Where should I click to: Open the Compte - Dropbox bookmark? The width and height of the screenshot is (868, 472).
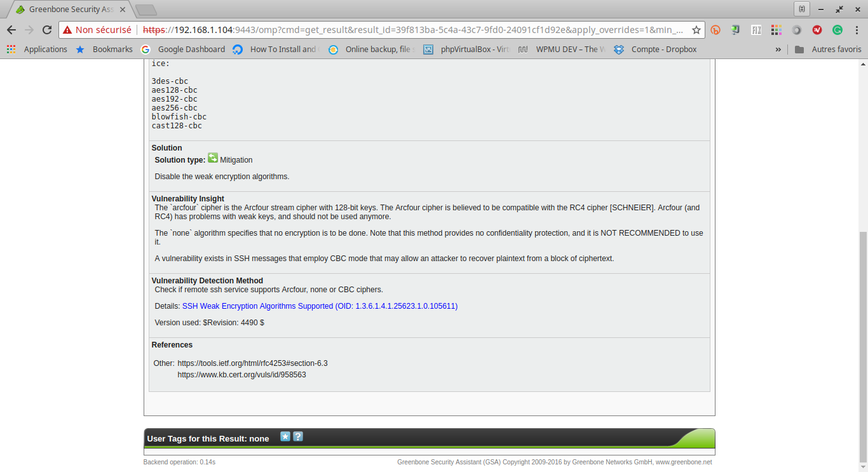pos(656,49)
